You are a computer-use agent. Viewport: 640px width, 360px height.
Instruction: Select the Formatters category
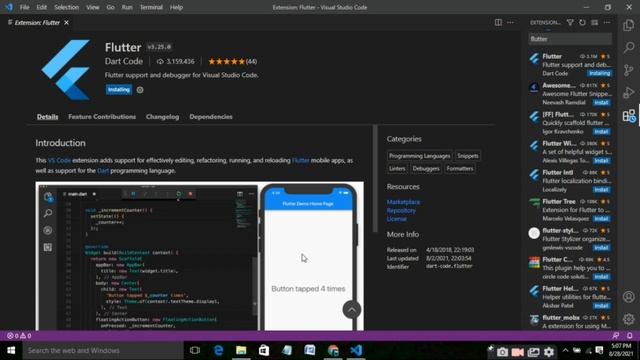point(460,169)
